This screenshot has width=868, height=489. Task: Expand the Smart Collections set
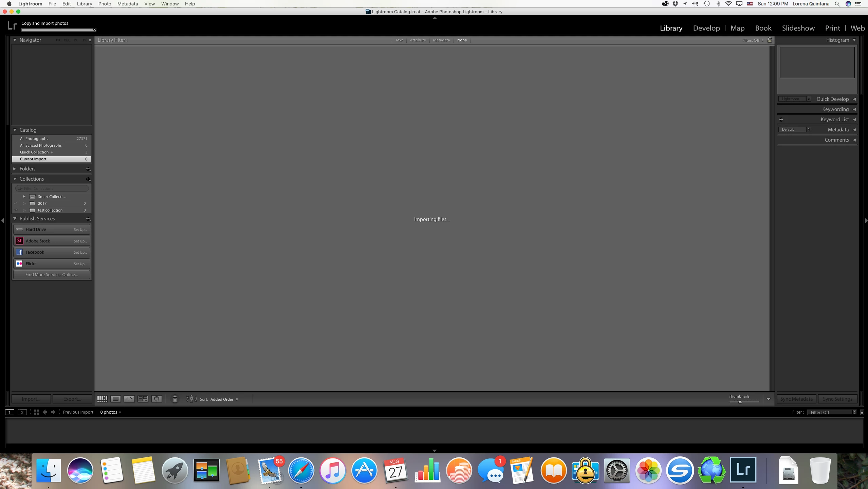(24, 197)
